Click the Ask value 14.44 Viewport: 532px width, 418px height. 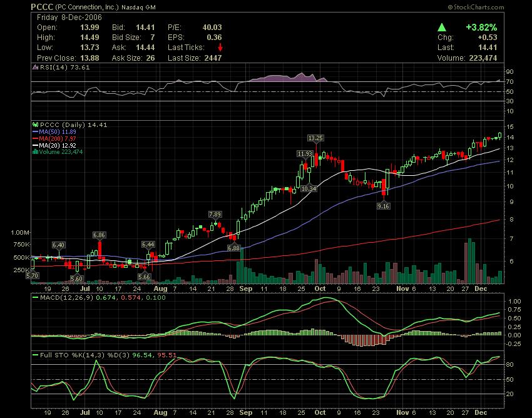tap(145, 48)
